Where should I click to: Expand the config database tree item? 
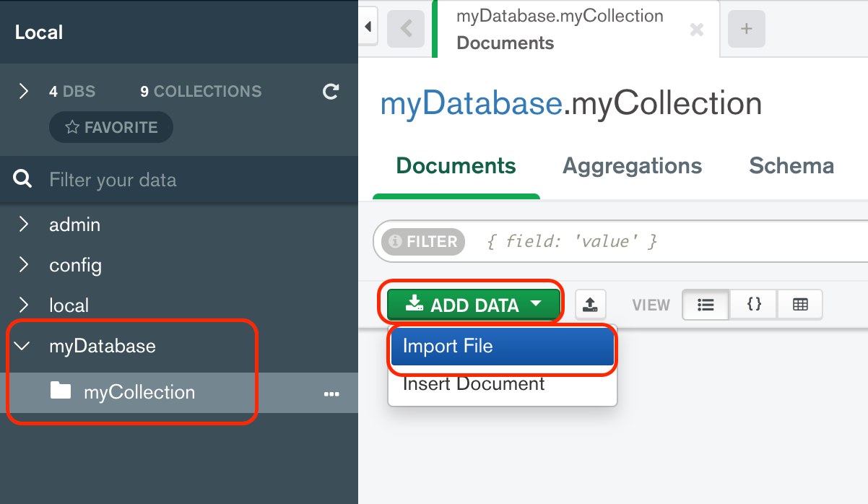(23, 265)
